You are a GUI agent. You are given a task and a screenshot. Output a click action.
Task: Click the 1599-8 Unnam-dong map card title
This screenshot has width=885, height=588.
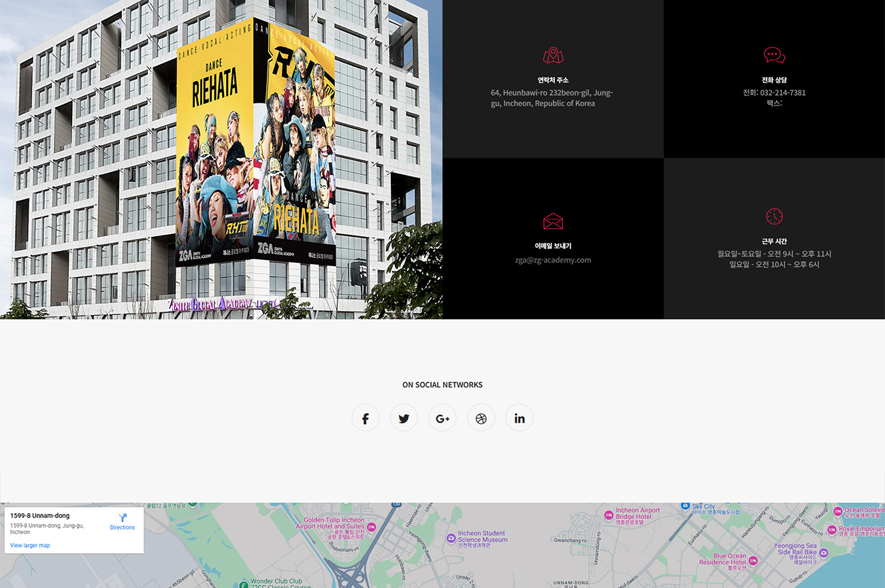click(x=39, y=515)
